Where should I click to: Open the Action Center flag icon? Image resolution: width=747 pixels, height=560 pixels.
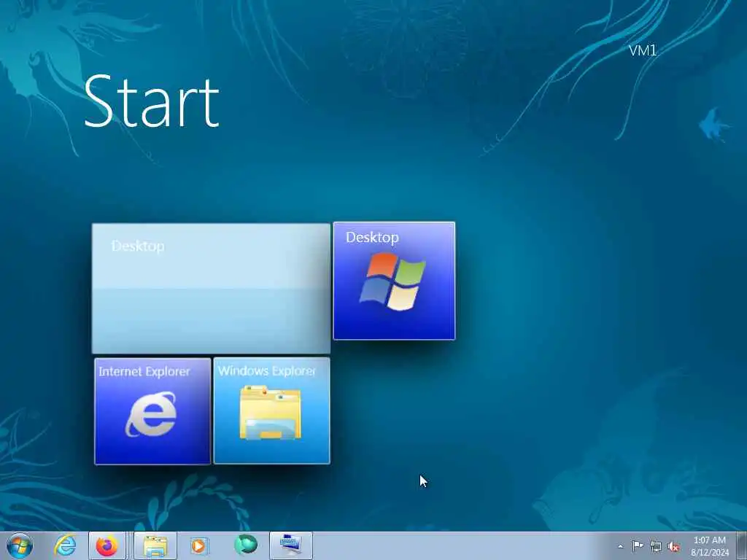(638, 545)
